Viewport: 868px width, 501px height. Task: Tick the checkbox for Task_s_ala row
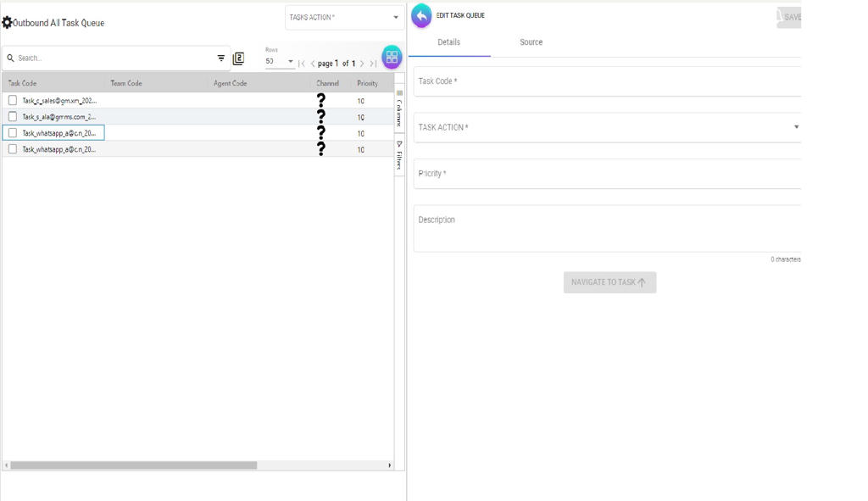[x=12, y=116]
